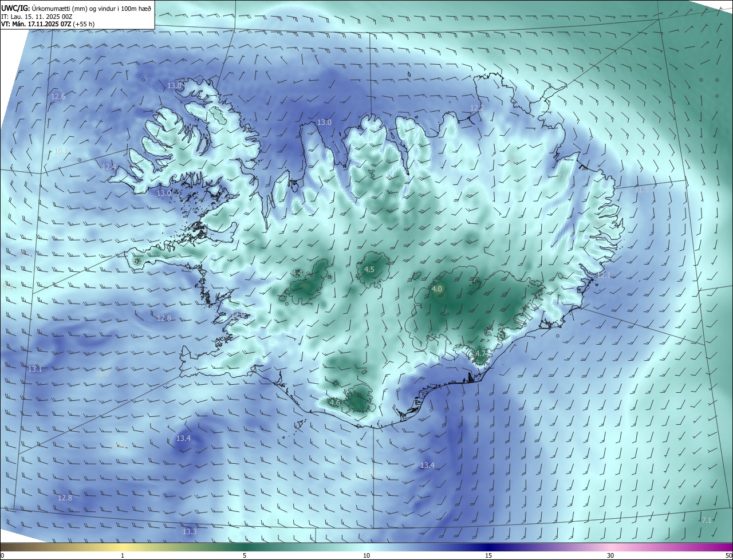Viewport: 733px width, 560px height.
Task: Click the '10' tick on the color scale
Action: tap(366, 555)
